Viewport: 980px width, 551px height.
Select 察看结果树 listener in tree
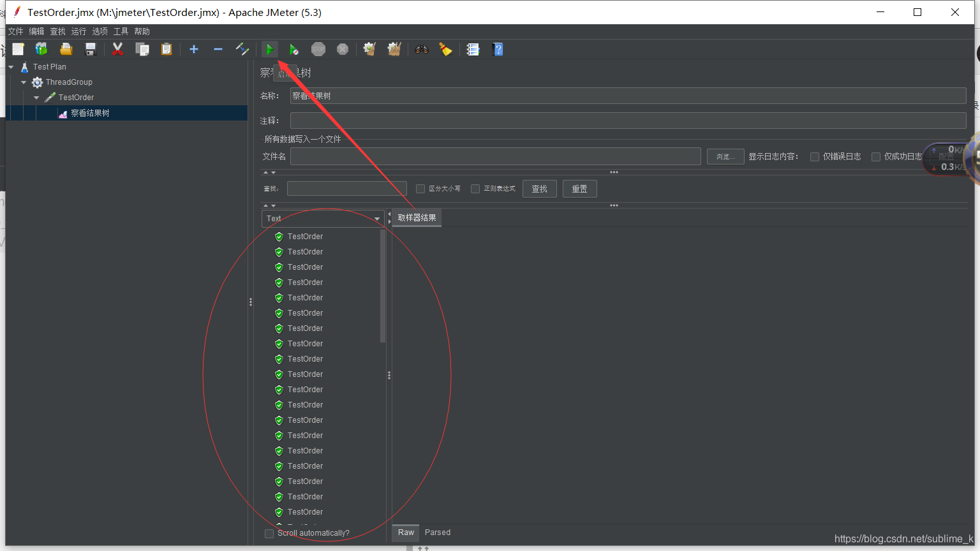[90, 113]
